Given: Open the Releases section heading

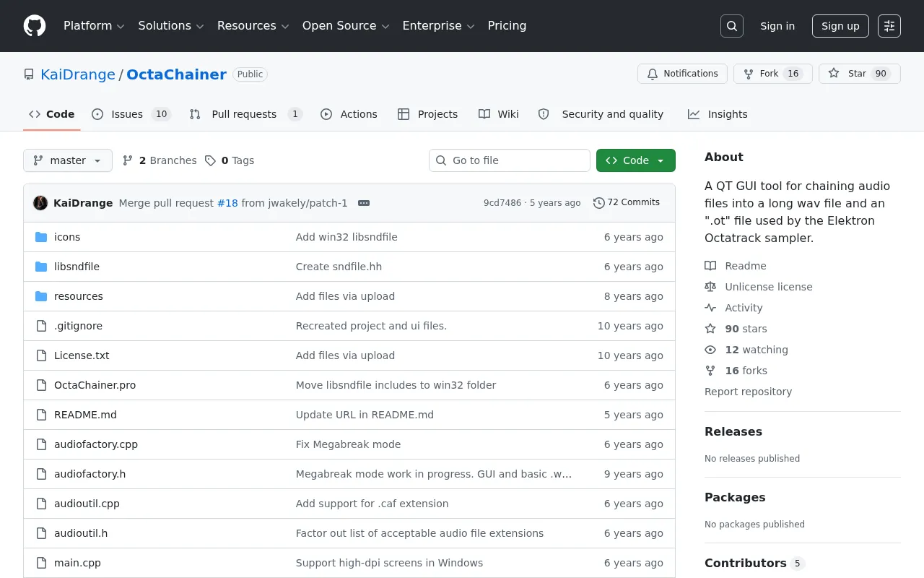Looking at the screenshot, I should tap(733, 431).
